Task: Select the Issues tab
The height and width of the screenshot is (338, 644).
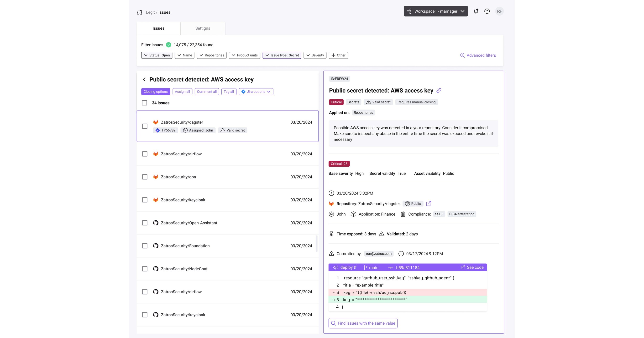Action: click(x=158, y=28)
